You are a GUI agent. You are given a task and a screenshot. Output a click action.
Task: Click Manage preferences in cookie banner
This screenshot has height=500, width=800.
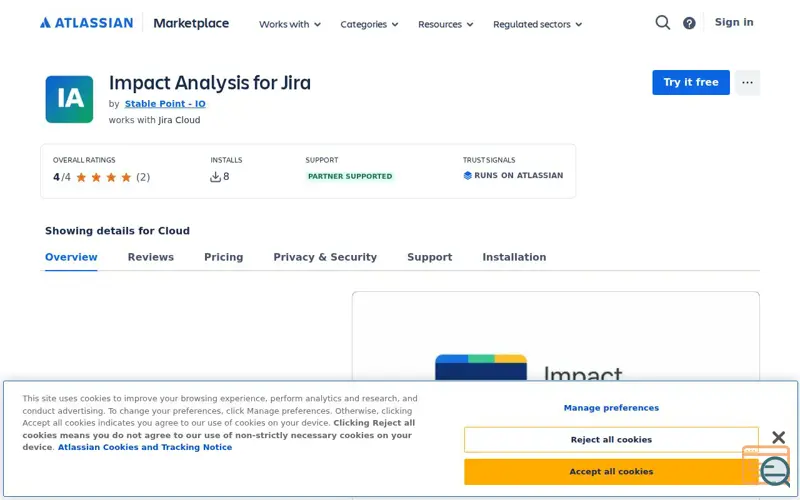(x=611, y=408)
